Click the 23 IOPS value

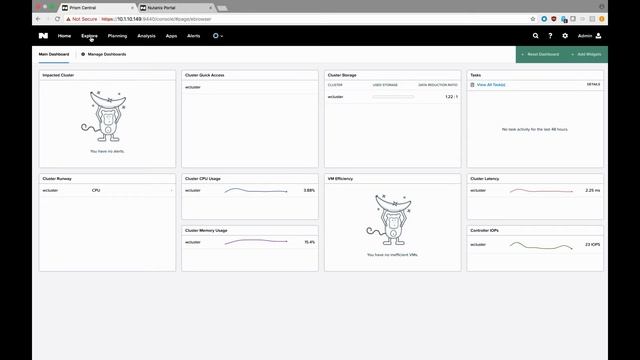point(593,245)
